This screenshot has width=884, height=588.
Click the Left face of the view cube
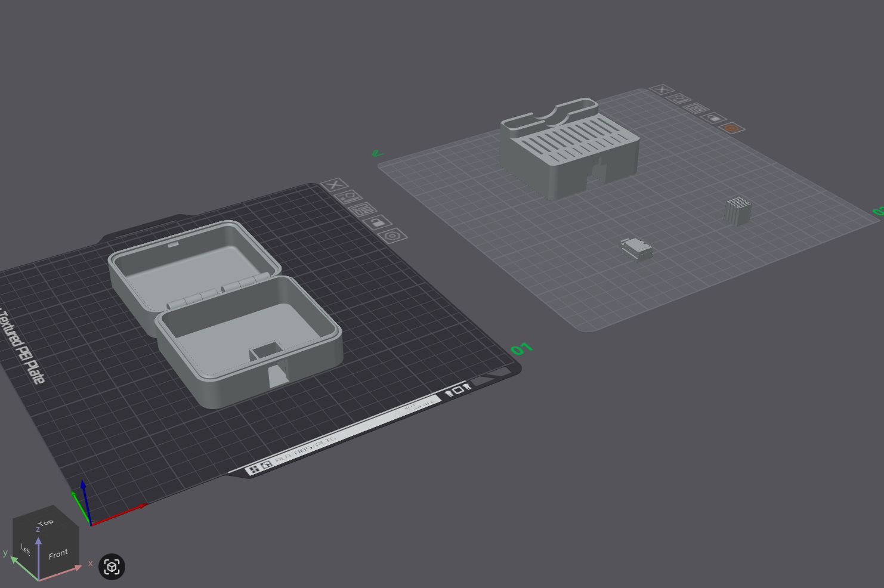click(x=26, y=549)
